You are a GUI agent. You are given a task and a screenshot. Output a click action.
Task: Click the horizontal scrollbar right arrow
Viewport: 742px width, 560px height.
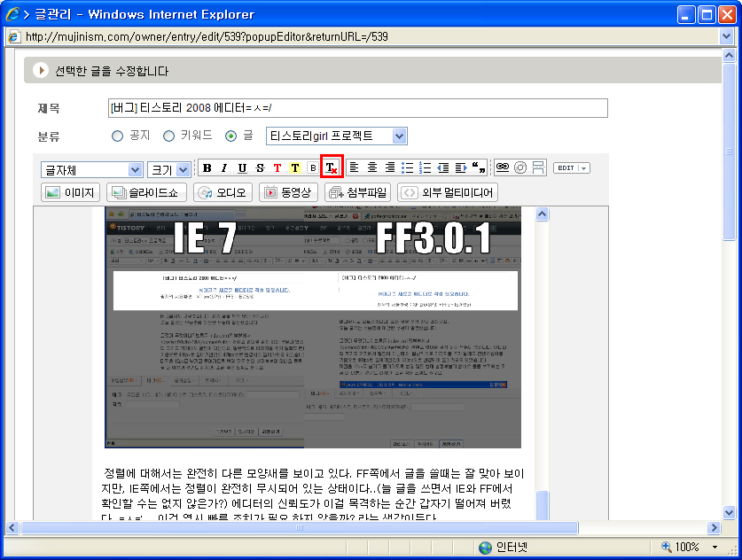pyautogui.click(x=714, y=527)
